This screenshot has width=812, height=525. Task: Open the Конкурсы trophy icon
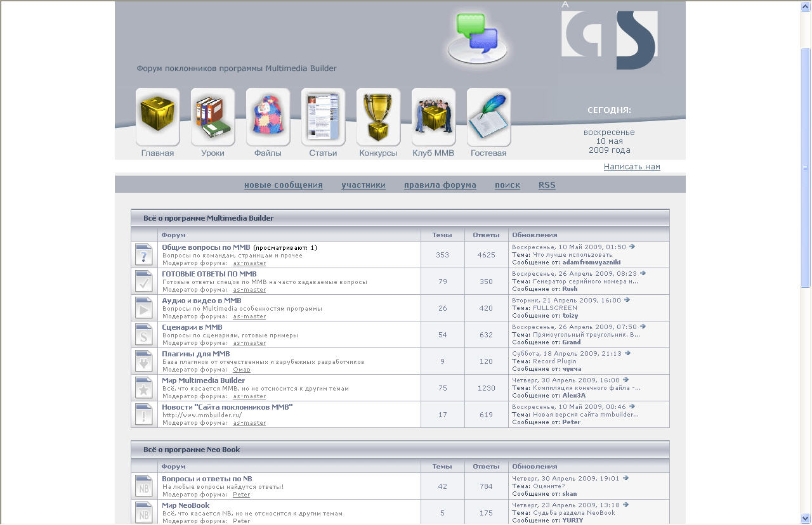[x=378, y=117]
